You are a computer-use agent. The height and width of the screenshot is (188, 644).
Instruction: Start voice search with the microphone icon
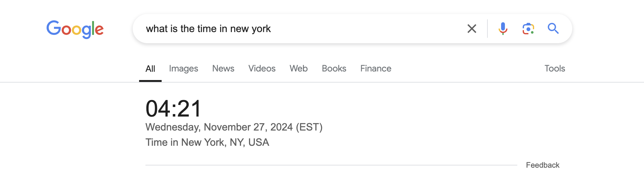[503, 29]
